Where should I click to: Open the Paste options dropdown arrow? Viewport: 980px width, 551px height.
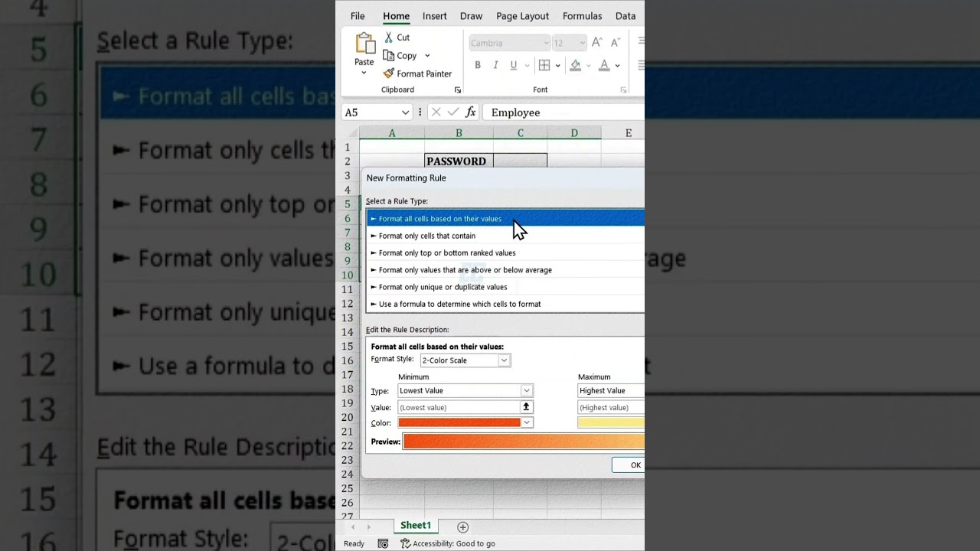[364, 73]
